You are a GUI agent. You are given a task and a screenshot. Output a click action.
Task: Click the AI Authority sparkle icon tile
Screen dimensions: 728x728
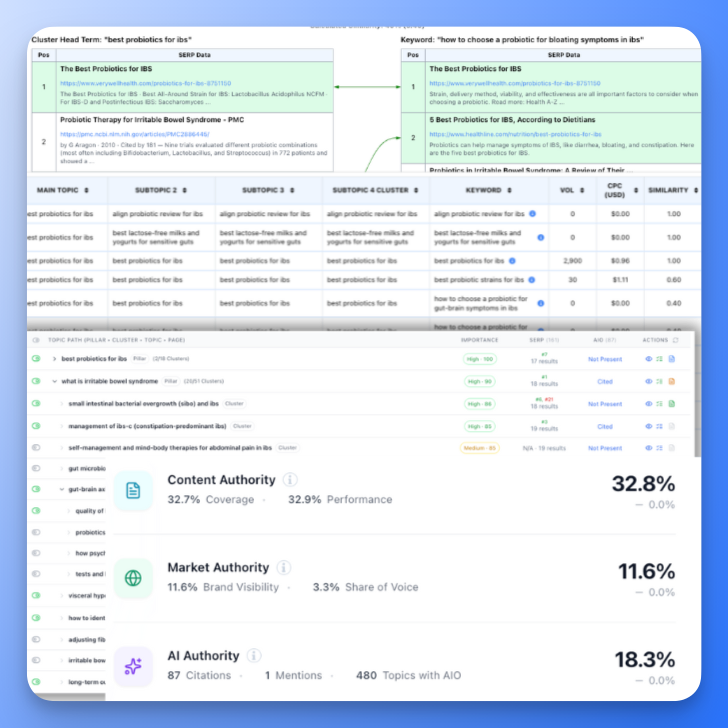coord(133,666)
